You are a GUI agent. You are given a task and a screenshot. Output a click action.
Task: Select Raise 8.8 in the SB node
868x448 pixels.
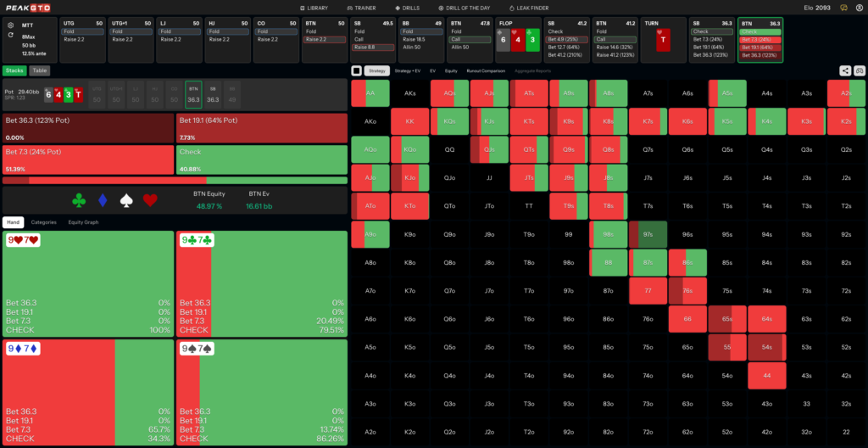pos(373,48)
